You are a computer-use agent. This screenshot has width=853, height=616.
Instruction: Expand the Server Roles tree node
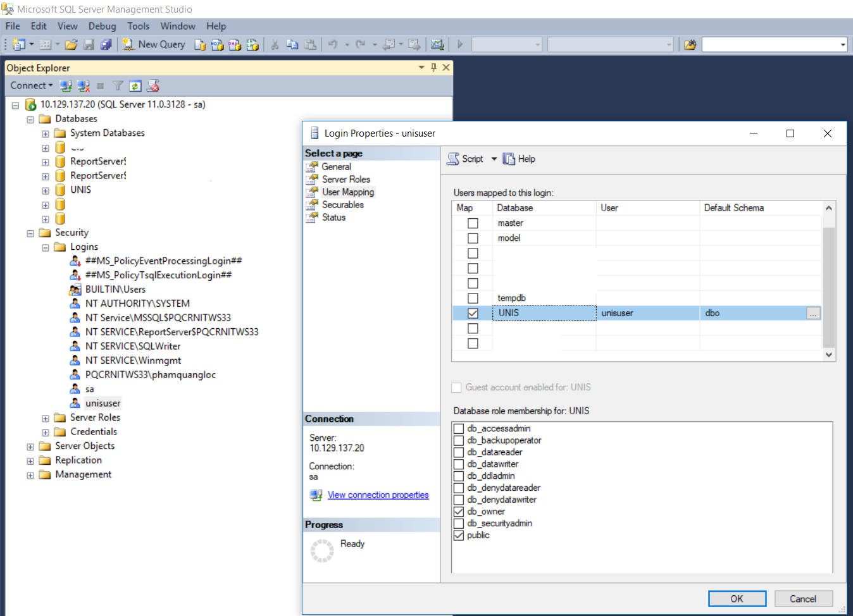[x=44, y=417]
